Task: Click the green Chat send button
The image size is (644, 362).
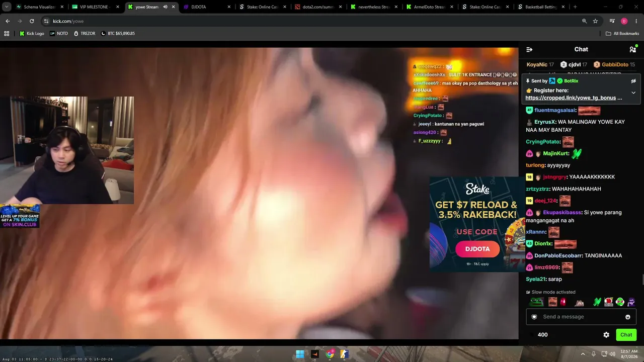Action: (x=626, y=335)
